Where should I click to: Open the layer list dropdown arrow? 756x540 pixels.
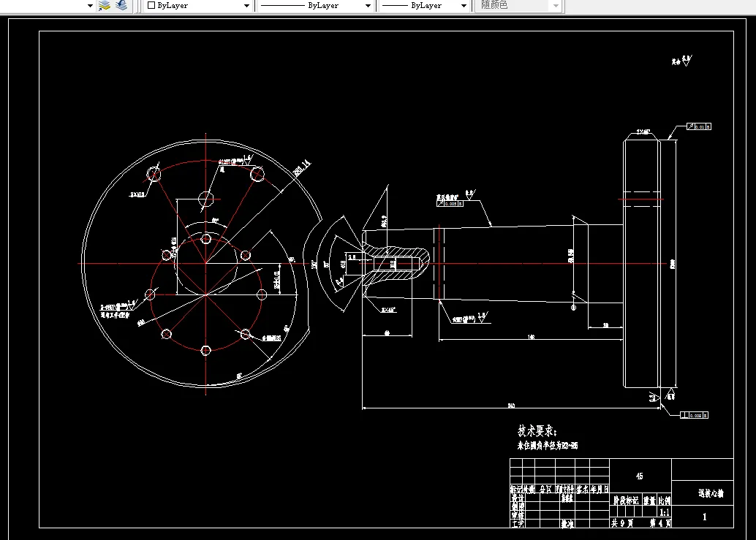click(x=90, y=6)
